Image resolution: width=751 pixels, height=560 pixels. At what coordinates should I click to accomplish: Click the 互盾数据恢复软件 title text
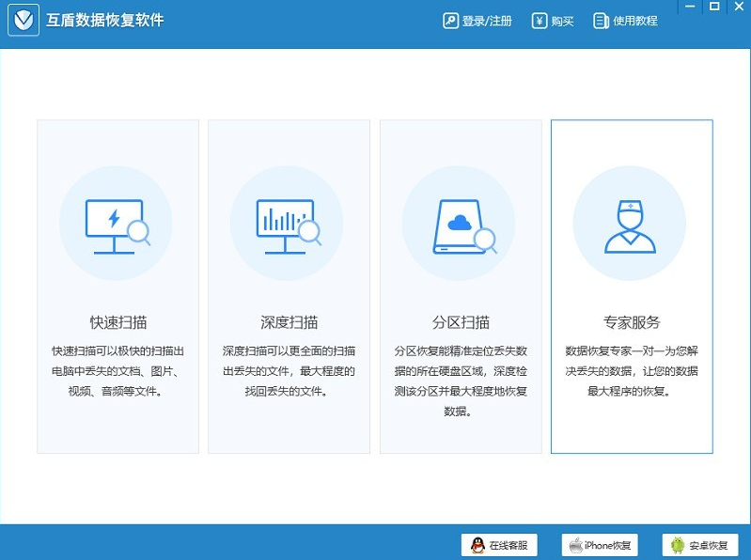coord(104,20)
